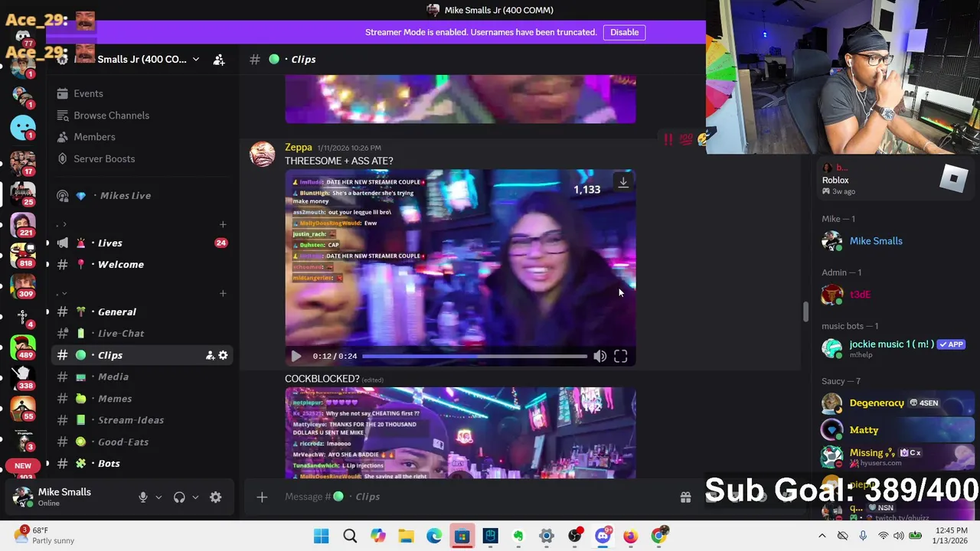Screen dimensions: 980x551
Task: Expand the server name dropdown menu
Action: pos(196,59)
